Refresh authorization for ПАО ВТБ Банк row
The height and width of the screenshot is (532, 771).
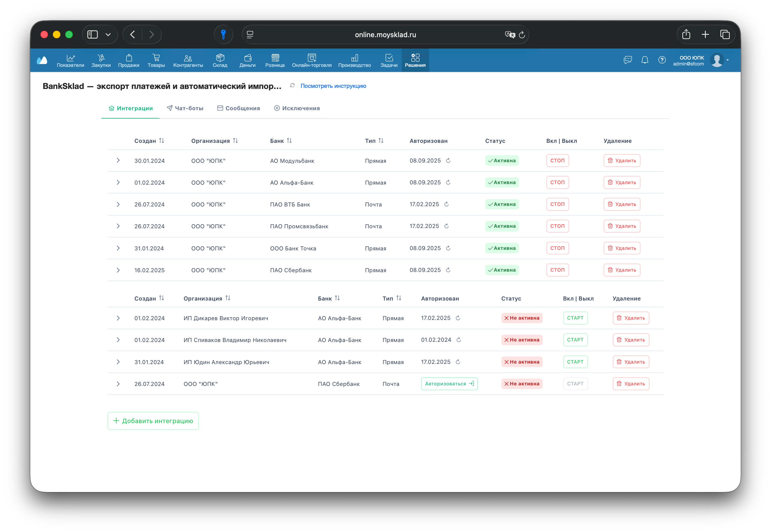click(x=447, y=204)
